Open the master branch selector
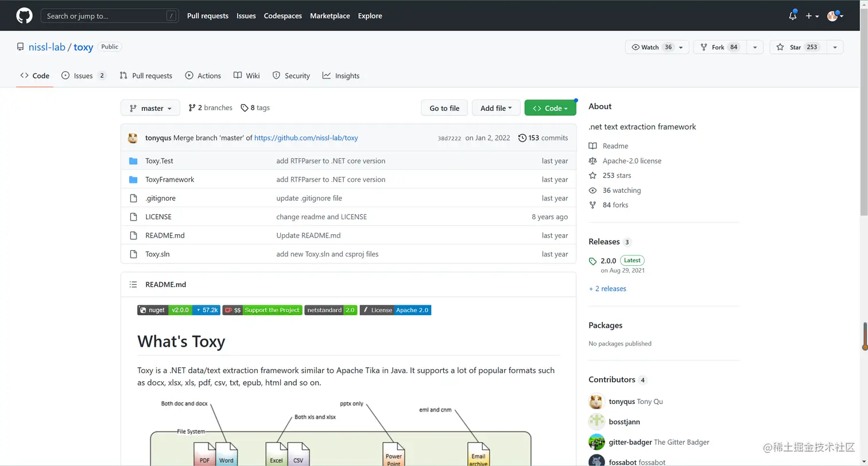 pos(150,108)
